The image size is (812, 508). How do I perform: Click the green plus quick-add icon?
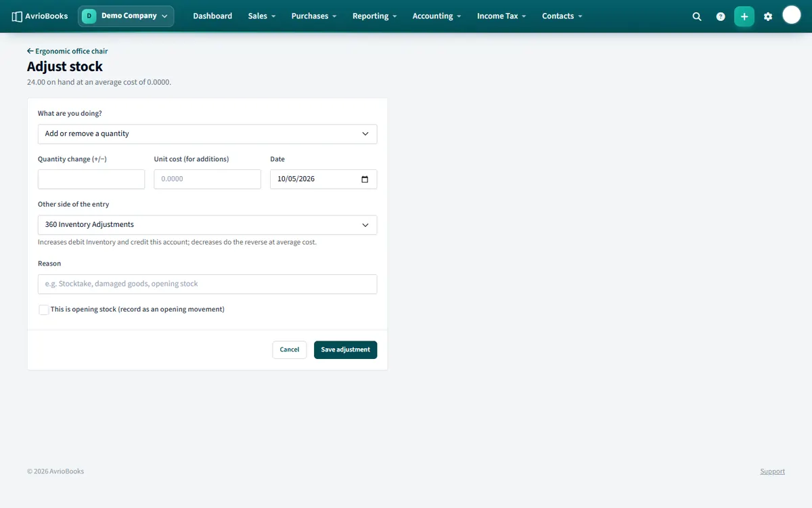coord(744,16)
